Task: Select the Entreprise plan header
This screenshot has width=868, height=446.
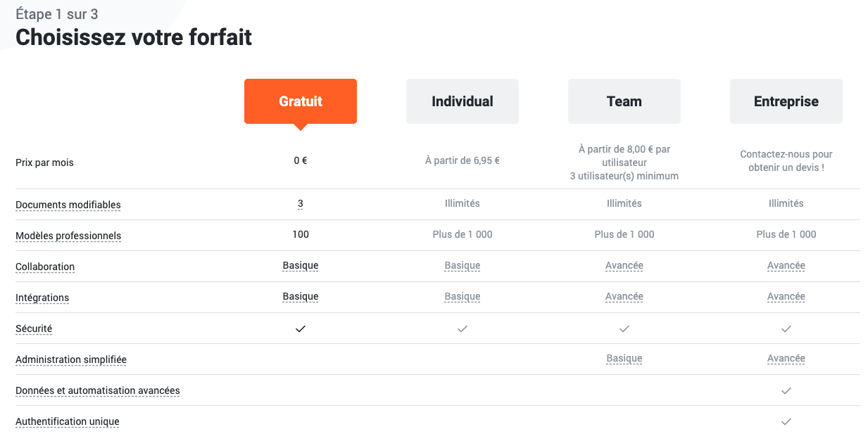Action: point(786,101)
